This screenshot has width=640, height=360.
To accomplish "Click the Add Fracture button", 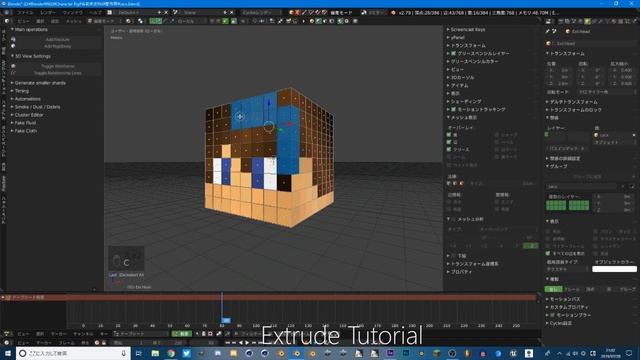I will click(x=57, y=40).
